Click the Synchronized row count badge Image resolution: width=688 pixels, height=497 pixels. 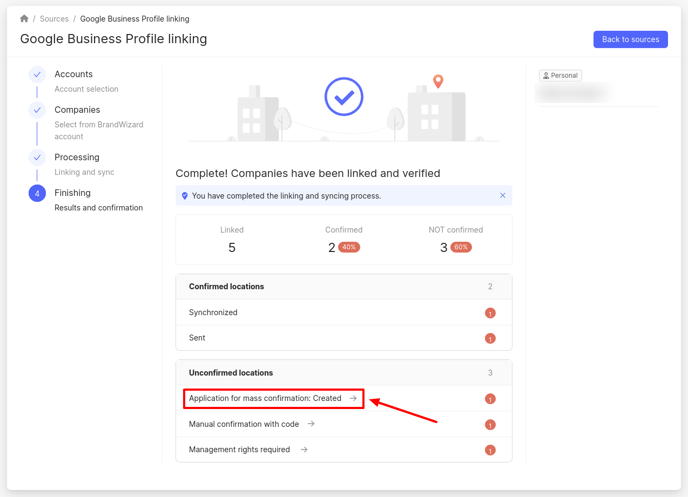[x=490, y=313]
